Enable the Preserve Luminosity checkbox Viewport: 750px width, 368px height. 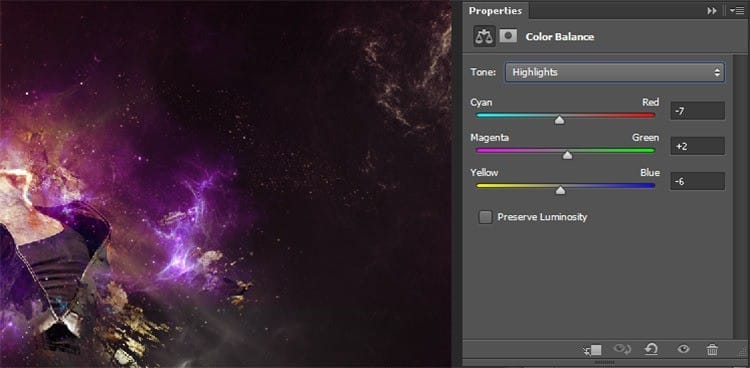485,217
